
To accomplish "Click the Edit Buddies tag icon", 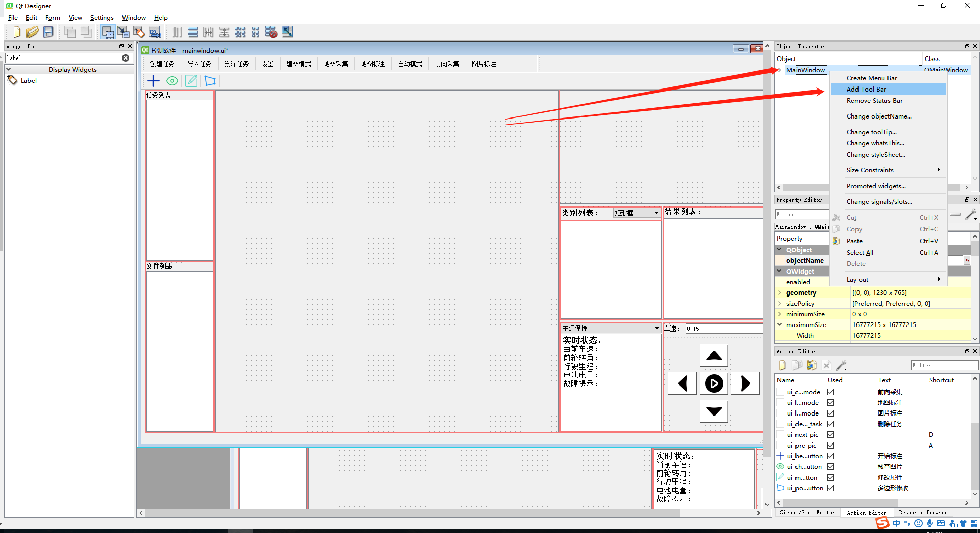I will (x=139, y=32).
